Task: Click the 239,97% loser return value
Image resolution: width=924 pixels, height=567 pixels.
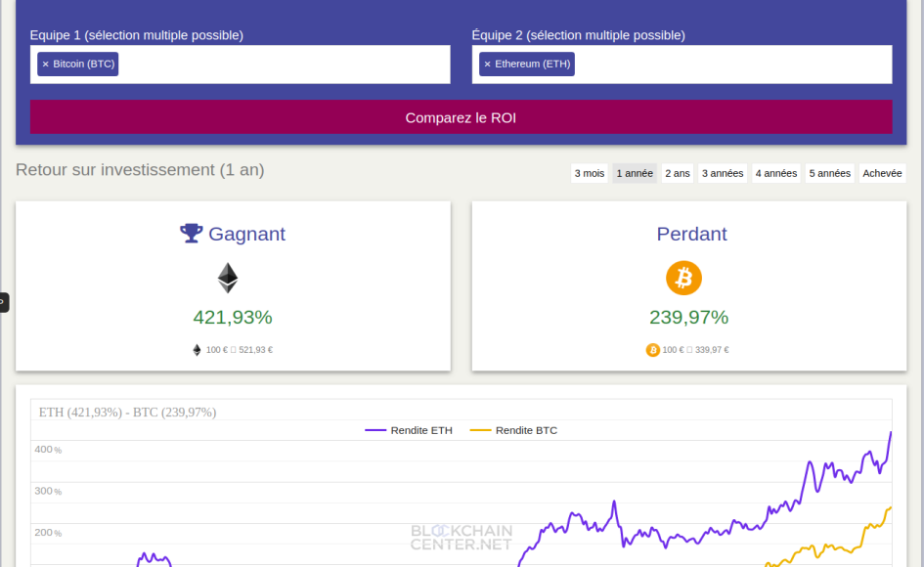Action: point(689,317)
